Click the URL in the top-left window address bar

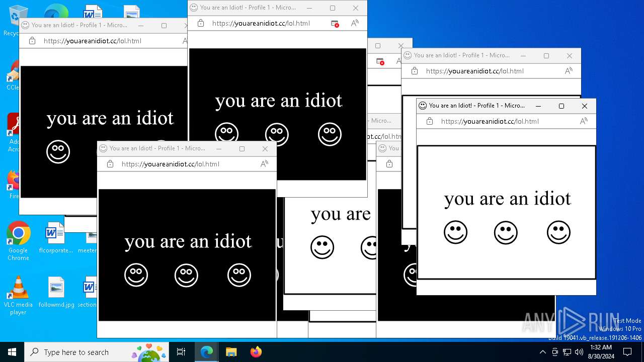click(92, 41)
